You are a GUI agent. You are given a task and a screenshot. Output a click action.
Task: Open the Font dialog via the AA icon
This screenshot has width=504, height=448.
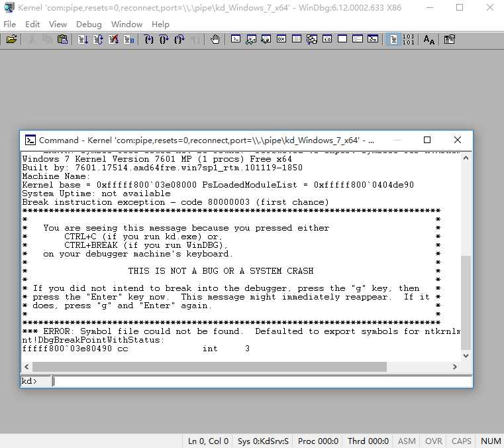coord(428,40)
